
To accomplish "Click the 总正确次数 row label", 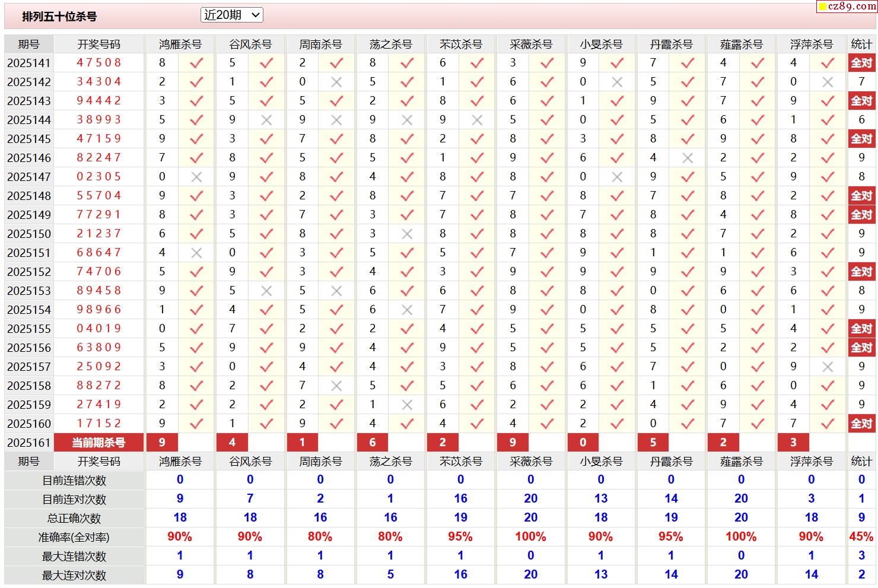I will coord(74,519).
